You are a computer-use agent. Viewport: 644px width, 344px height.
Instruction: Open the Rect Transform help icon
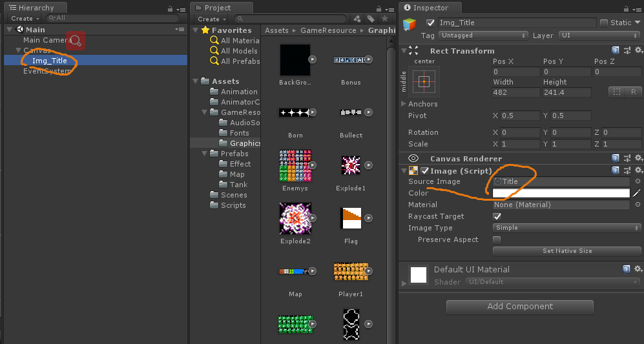tap(615, 50)
